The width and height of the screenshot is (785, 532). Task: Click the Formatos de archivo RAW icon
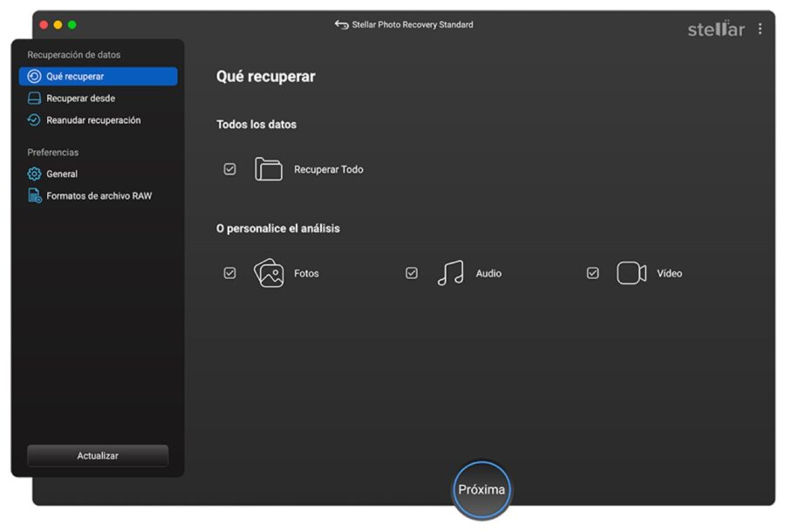pos(35,195)
